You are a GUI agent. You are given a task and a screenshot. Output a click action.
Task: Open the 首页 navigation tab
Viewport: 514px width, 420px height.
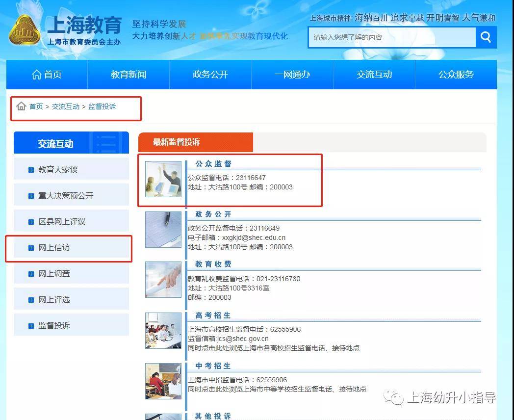47,75
